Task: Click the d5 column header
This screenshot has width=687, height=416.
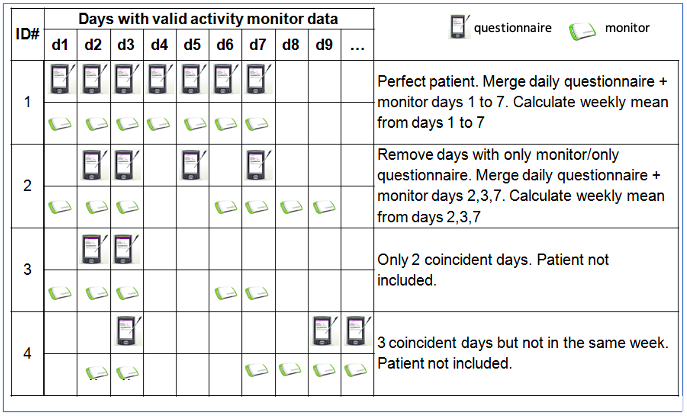Action: 192,44
